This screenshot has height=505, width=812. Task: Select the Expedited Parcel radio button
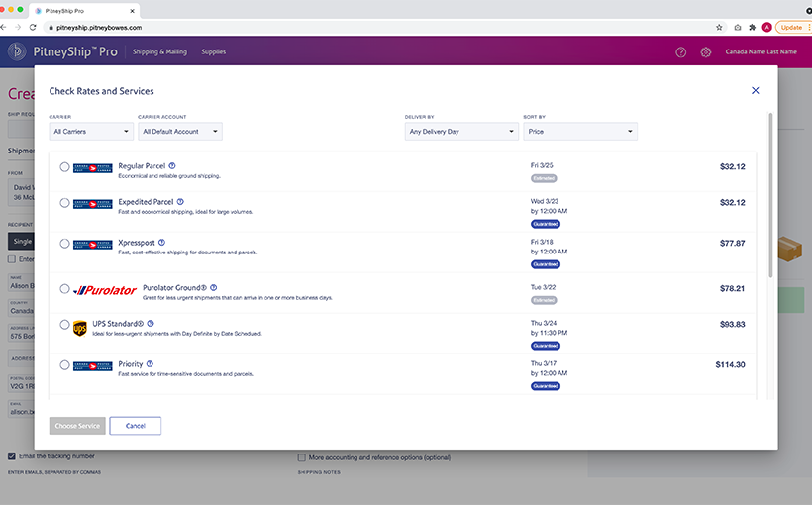point(64,203)
